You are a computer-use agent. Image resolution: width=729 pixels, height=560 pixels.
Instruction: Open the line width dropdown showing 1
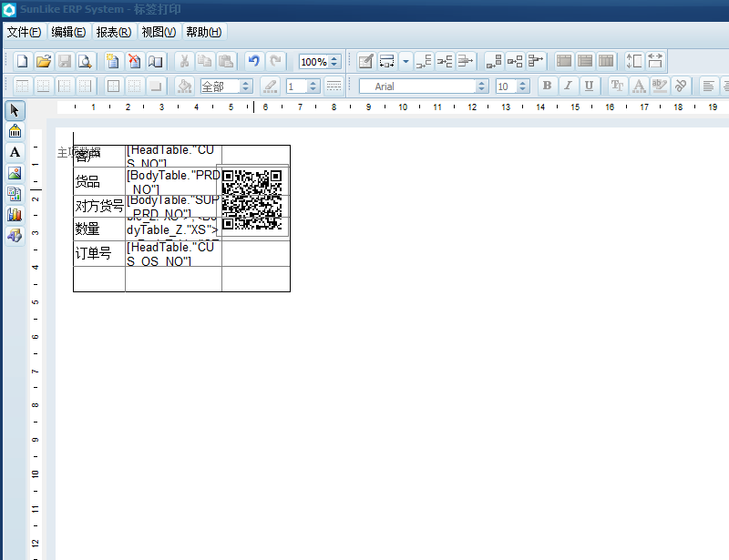[313, 86]
